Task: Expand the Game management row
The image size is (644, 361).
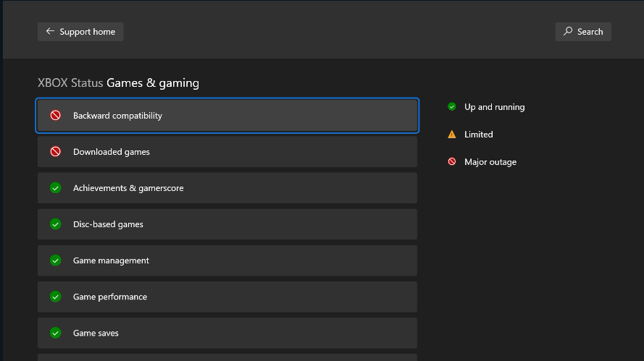Action: (x=227, y=260)
